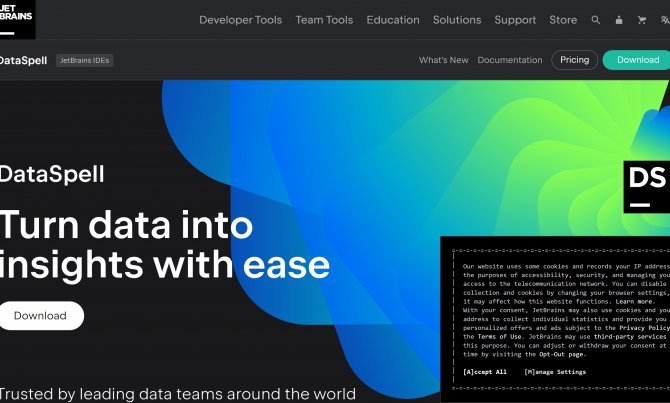670x403 pixels.
Task: Open the account profile icon
Action: [619, 20]
